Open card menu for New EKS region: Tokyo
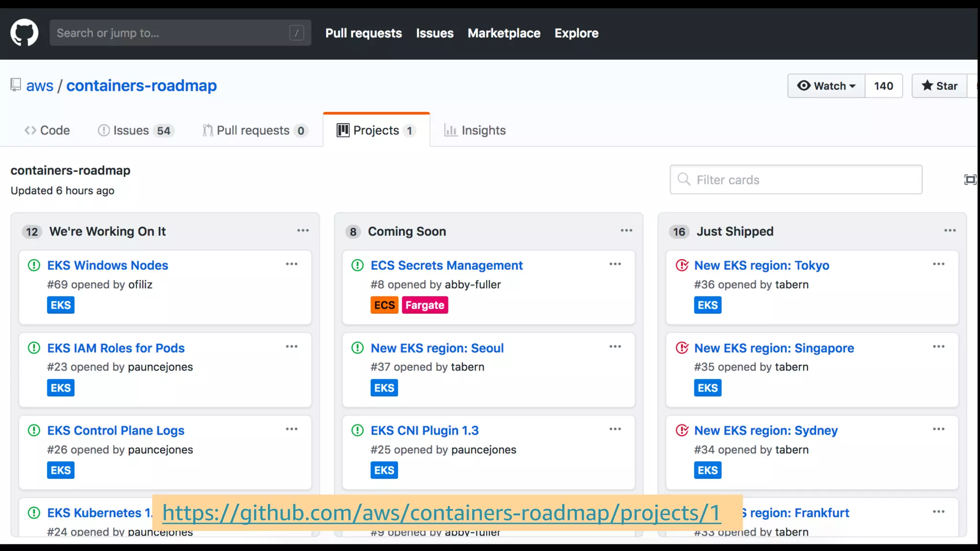Image resolution: width=980 pixels, height=551 pixels. (x=938, y=264)
